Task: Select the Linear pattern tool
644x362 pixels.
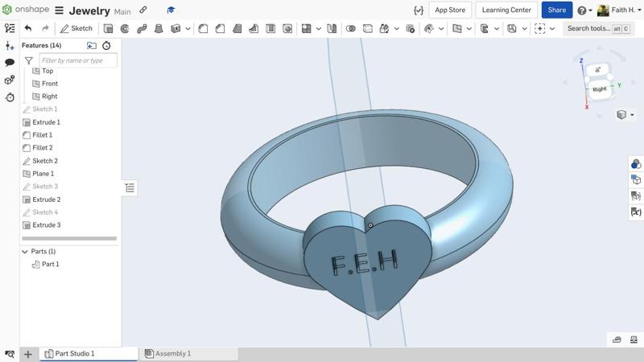Action: [306, 28]
